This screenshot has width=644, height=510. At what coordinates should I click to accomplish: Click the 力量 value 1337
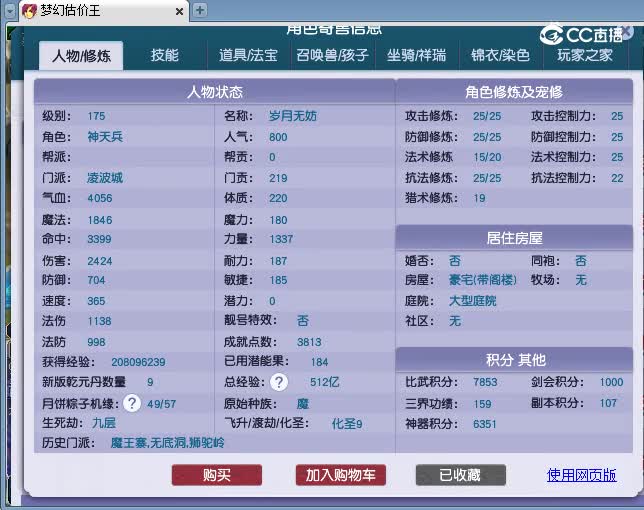(281, 239)
